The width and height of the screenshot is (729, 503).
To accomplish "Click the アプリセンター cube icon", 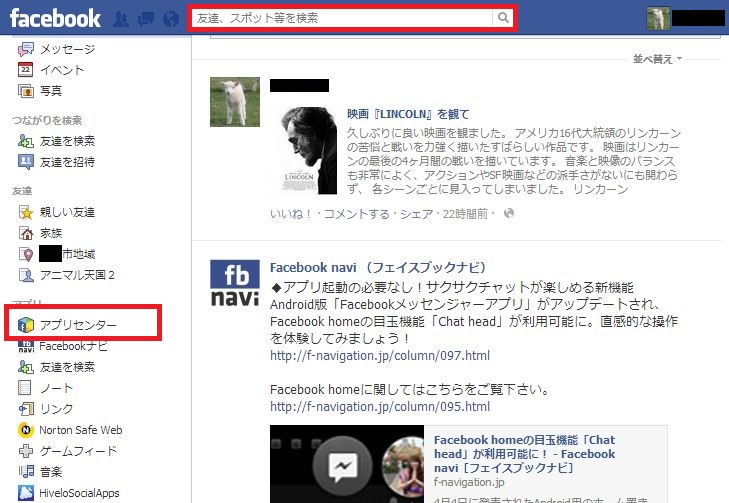I will click(26, 325).
